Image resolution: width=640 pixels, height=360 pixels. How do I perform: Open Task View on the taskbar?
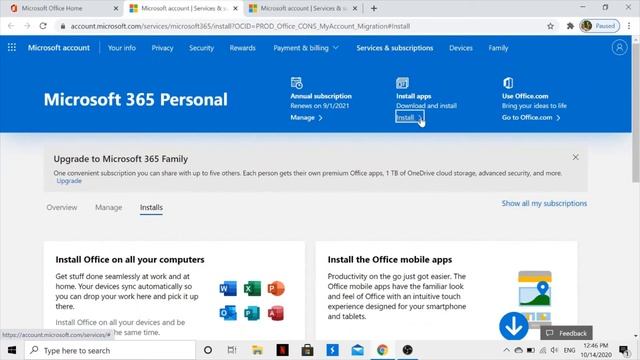232,350
